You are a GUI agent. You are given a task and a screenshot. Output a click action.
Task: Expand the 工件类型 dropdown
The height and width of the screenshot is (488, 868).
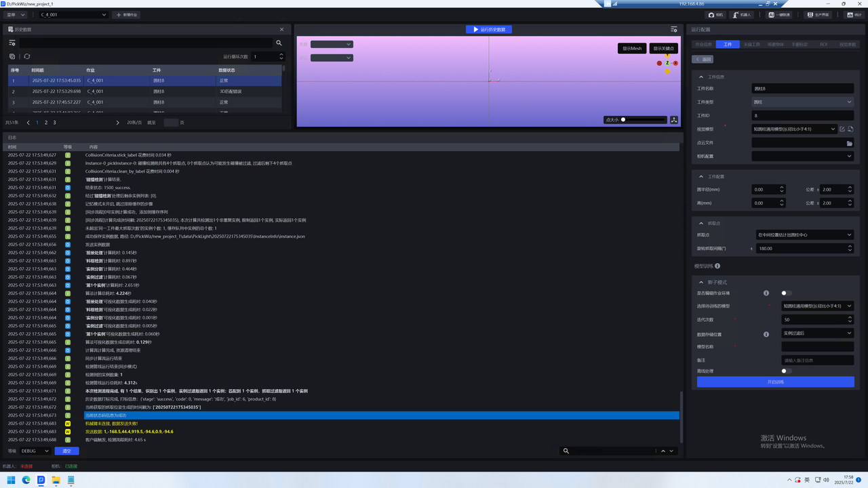pos(802,102)
